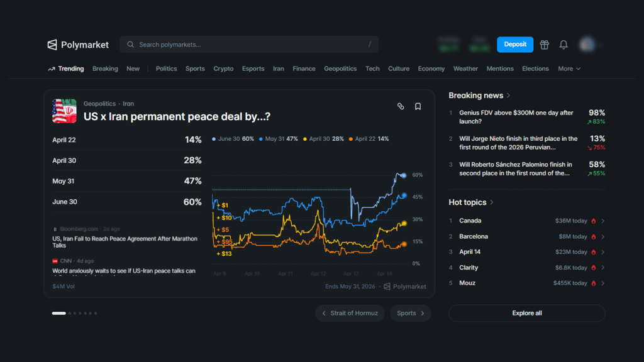644x362 pixels.
Task: Click May 31 chart legend entry
Action: tap(278, 139)
